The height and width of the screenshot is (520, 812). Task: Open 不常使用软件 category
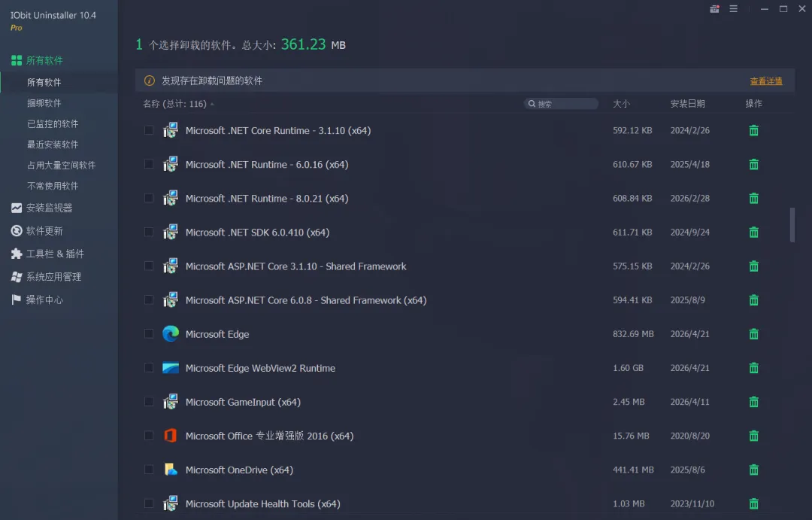[x=53, y=186]
